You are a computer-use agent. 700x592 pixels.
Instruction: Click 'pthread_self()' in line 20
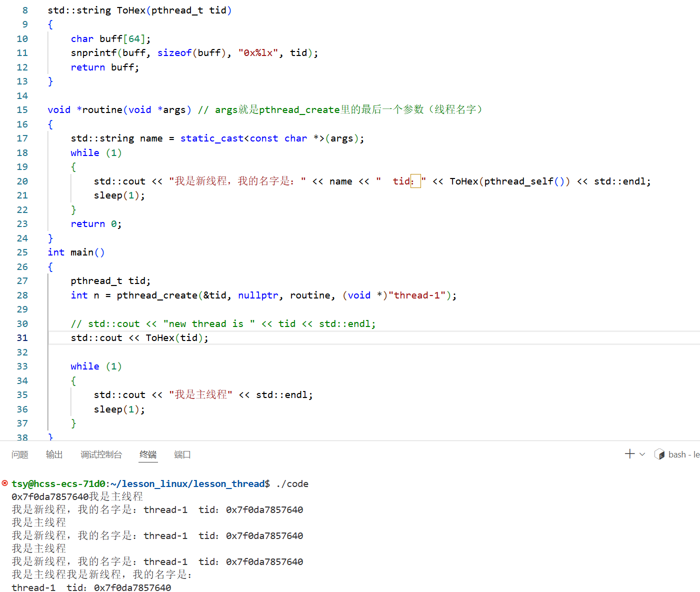(x=524, y=181)
